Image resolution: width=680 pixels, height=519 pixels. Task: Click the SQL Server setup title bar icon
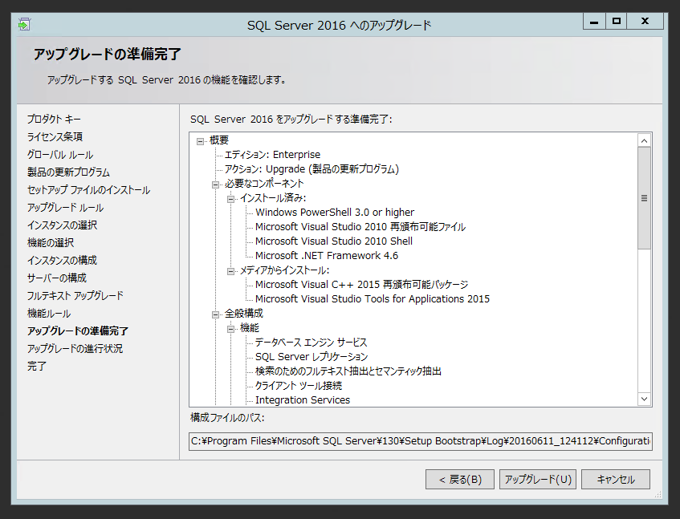tap(24, 25)
